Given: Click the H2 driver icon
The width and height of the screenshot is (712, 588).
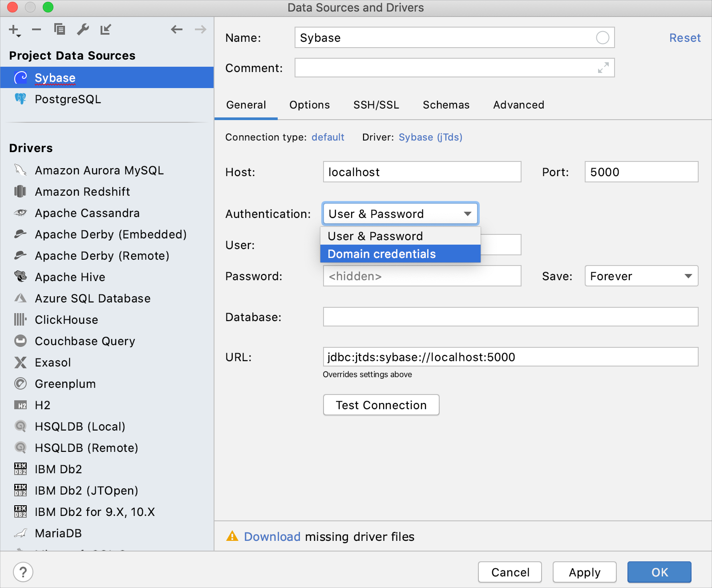Looking at the screenshot, I should [x=20, y=405].
